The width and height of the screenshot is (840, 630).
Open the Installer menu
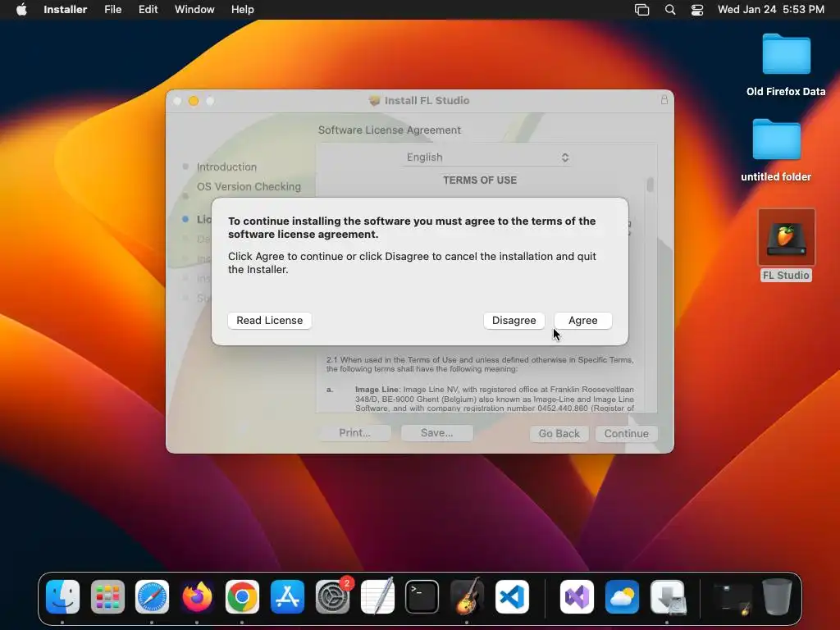[x=65, y=10]
